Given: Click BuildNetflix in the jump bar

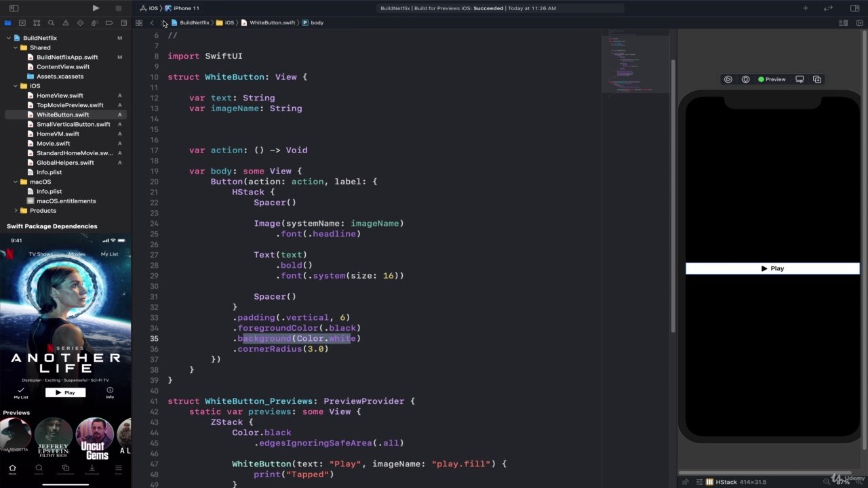Looking at the screenshot, I should point(190,23).
